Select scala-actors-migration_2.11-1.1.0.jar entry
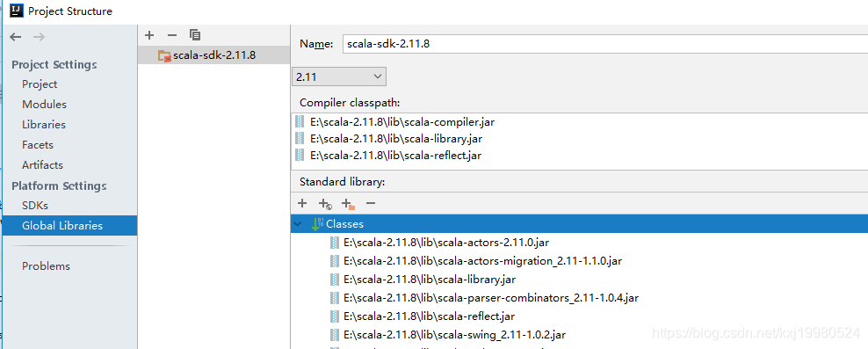This screenshot has width=868, height=349. point(482,260)
